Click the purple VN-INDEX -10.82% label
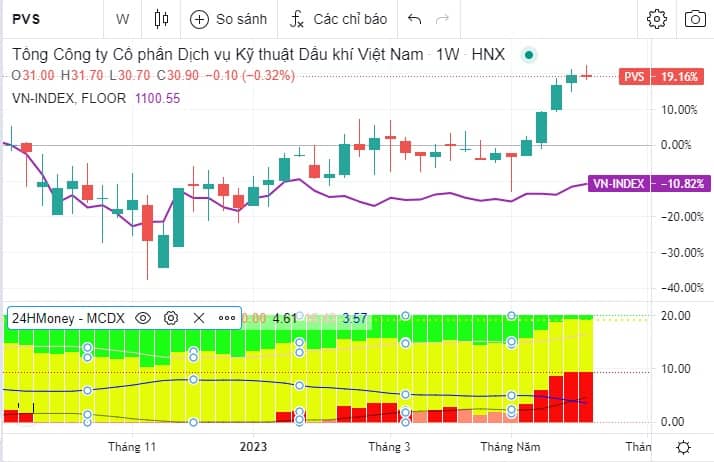 point(649,183)
